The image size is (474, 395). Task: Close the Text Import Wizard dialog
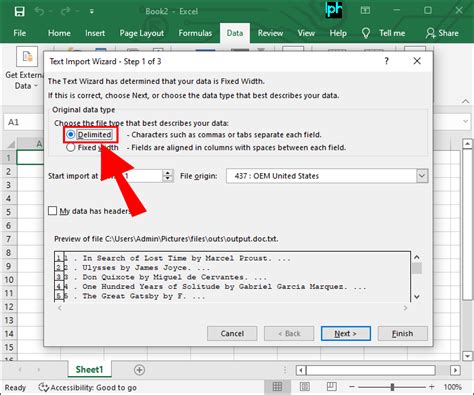pos(417,61)
